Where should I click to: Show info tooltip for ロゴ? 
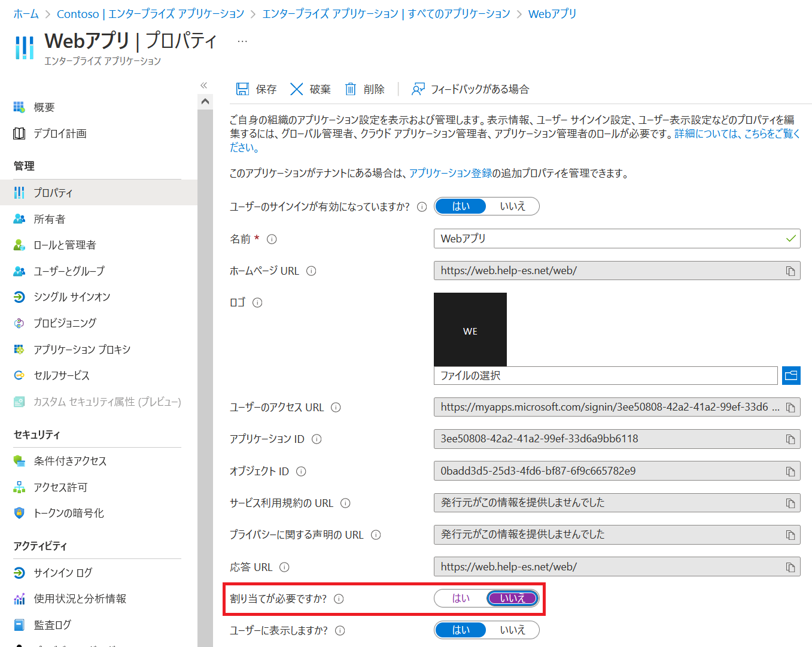[257, 303]
